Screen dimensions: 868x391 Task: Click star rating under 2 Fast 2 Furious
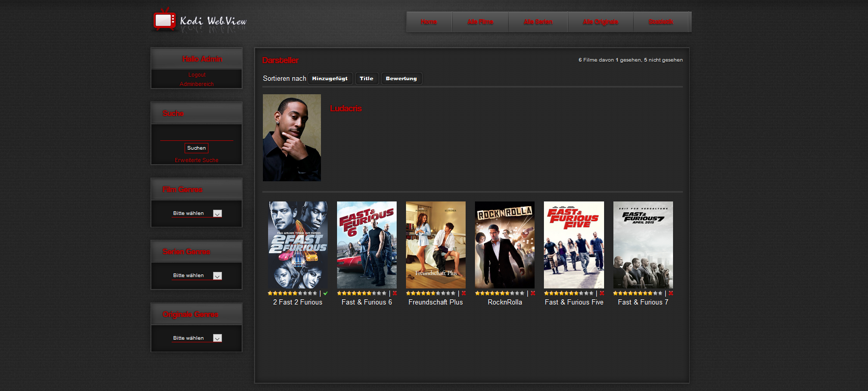click(x=292, y=293)
